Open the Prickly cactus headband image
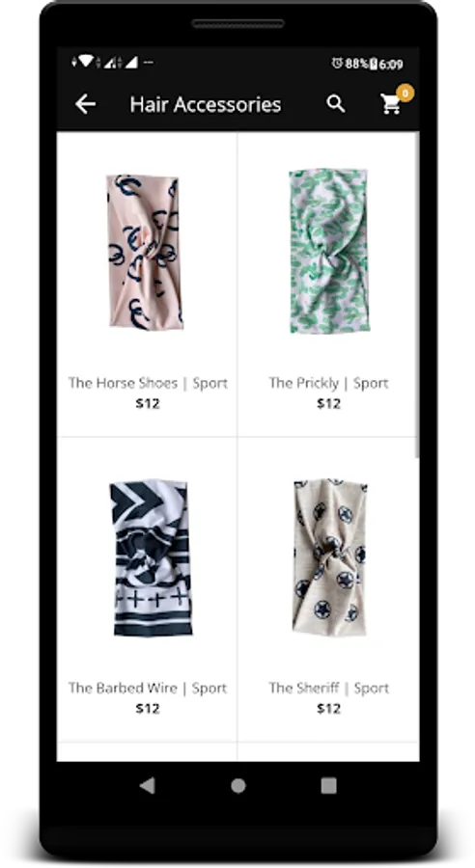Screen dimensions: 475x868 tap(328, 251)
